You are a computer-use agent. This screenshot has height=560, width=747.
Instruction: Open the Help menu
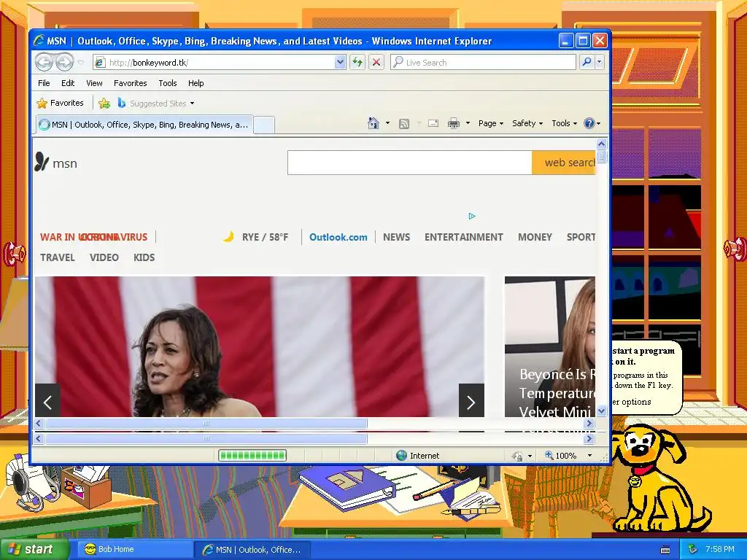(x=196, y=83)
